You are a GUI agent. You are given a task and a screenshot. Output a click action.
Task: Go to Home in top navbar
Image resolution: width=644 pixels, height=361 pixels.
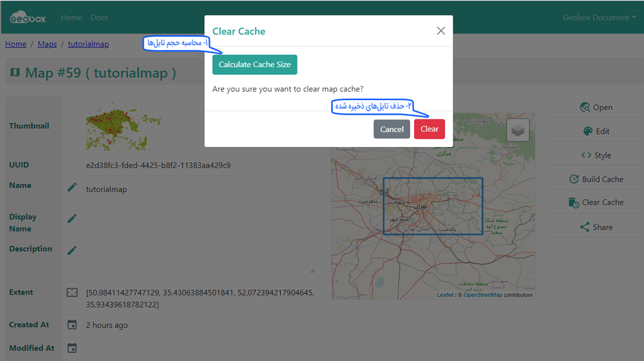[x=71, y=17]
